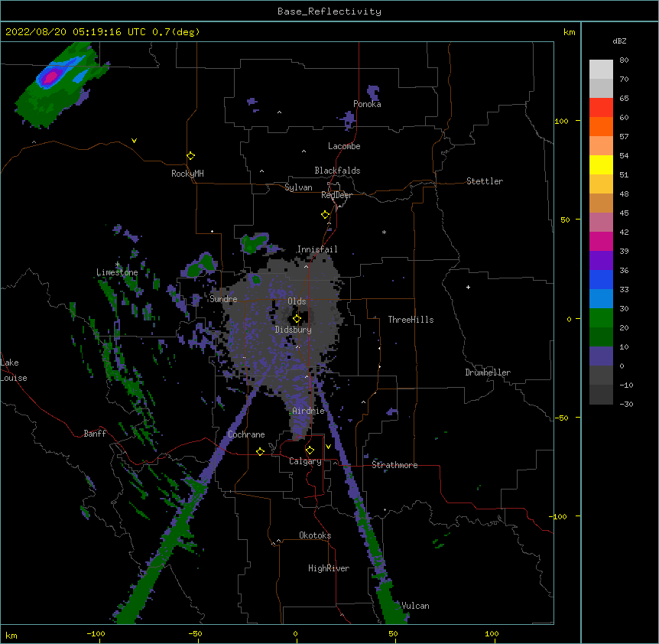Click the yellow V marker northwest of RockyMH
659x644 pixels.
[134, 141]
